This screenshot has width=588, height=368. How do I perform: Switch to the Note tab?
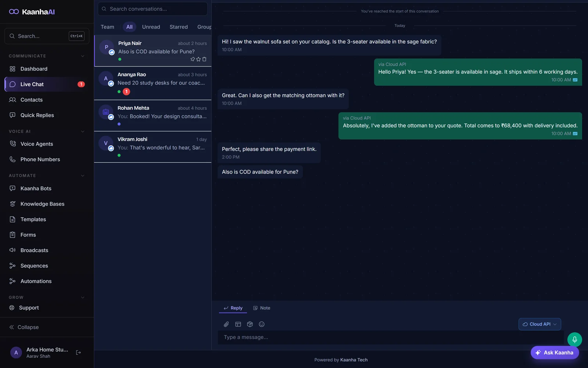[x=262, y=308]
